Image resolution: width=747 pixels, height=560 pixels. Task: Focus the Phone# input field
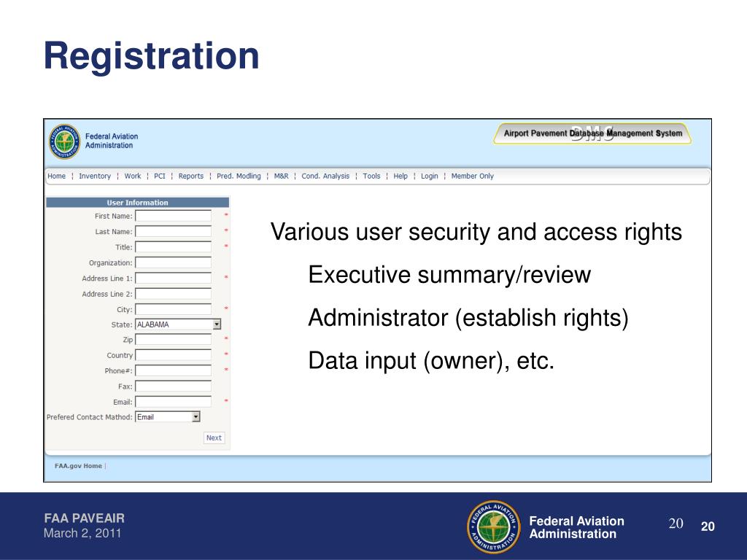pyautogui.click(x=174, y=371)
